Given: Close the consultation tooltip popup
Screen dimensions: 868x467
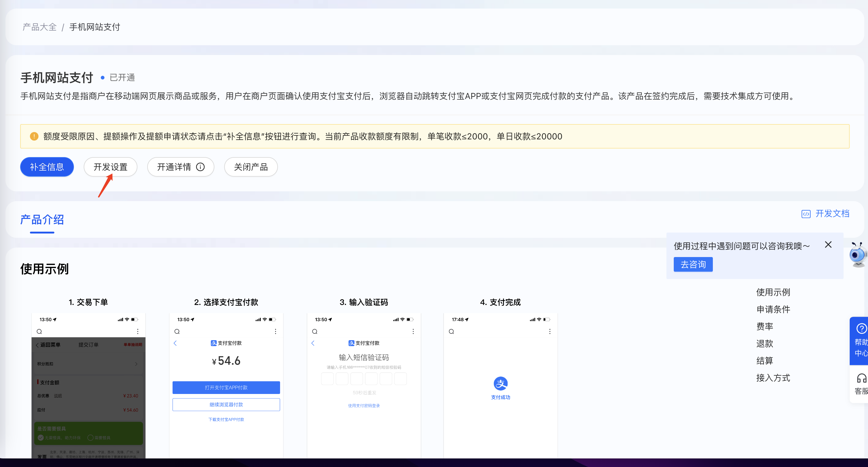Looking at the screenshot, I should coord(828,245).
